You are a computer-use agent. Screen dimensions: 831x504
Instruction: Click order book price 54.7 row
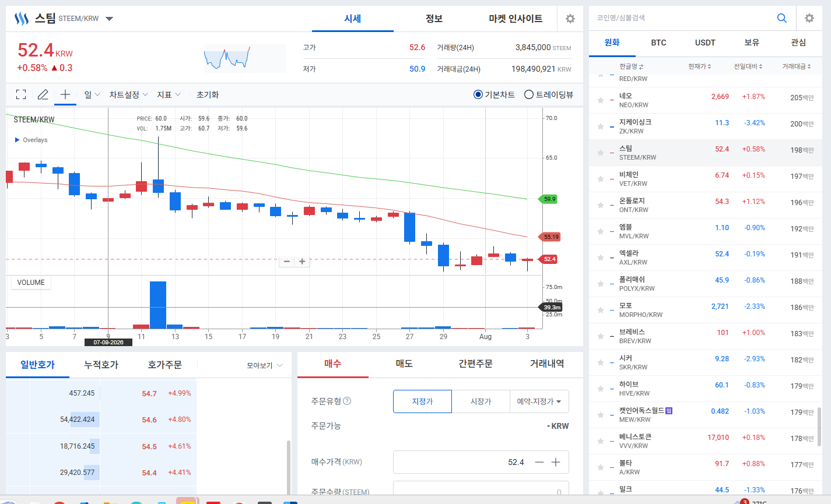pyautogui.click(x=101, y=393)
